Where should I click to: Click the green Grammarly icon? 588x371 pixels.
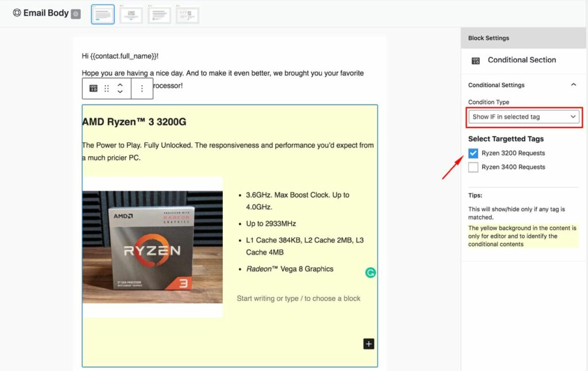[370, 273]
